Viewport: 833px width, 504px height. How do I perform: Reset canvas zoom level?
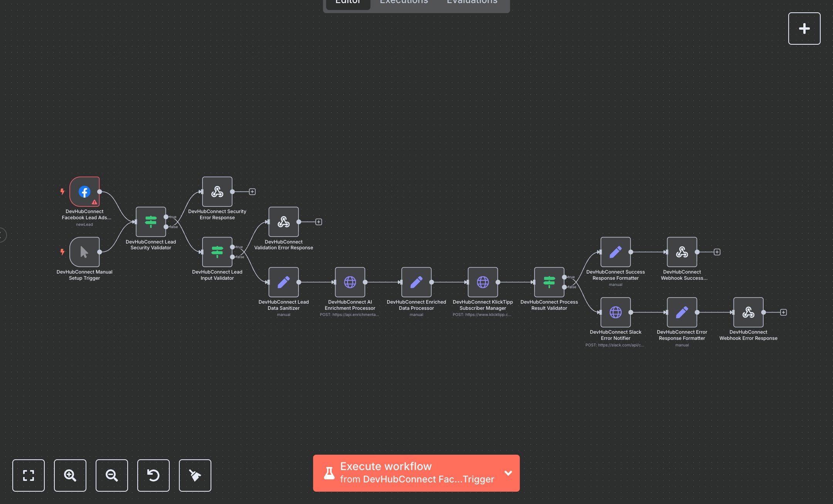pos(153,475)
